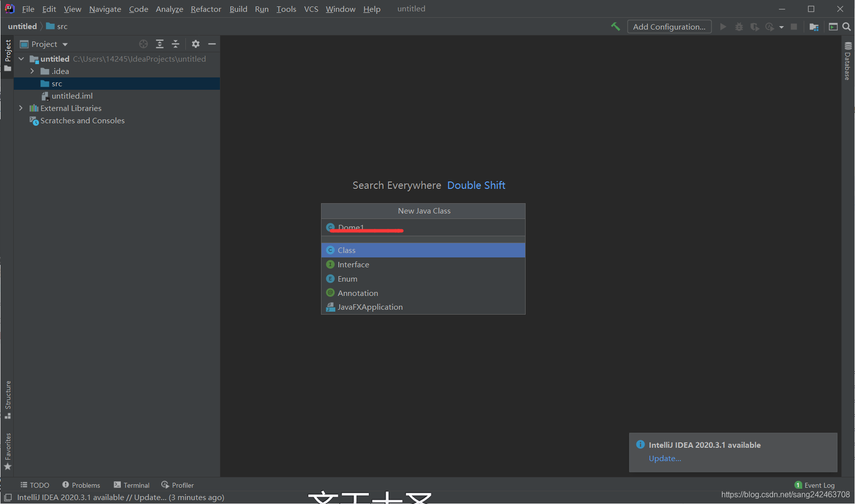Click the src breadcrumb in navigation bar
The width and height of the screenshot is (855, 504).
click(57, 26)
